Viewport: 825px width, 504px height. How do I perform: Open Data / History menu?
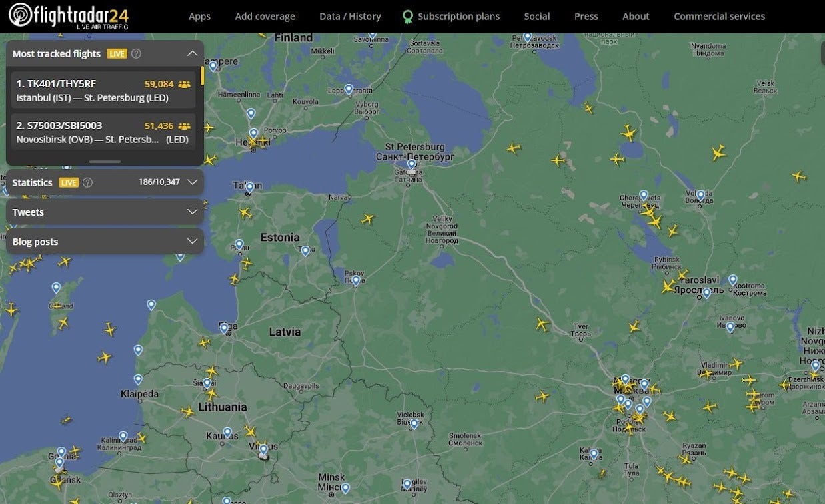click(x=350, y=16)
